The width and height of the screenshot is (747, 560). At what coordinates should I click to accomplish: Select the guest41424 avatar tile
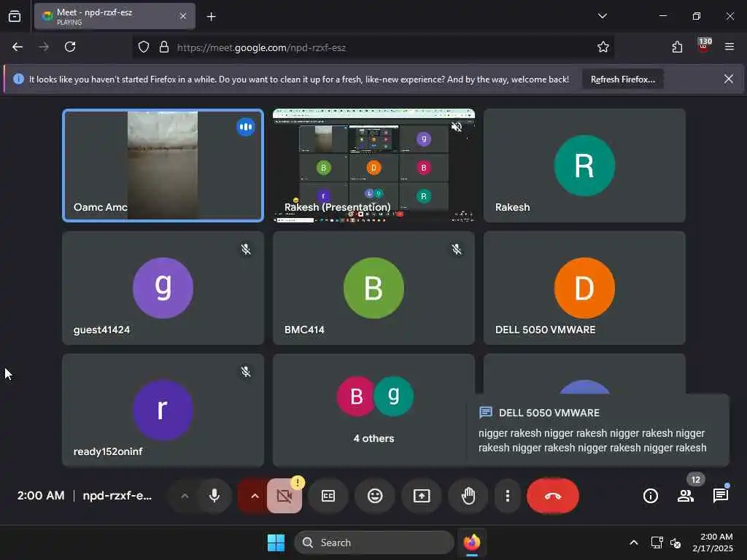163,287
